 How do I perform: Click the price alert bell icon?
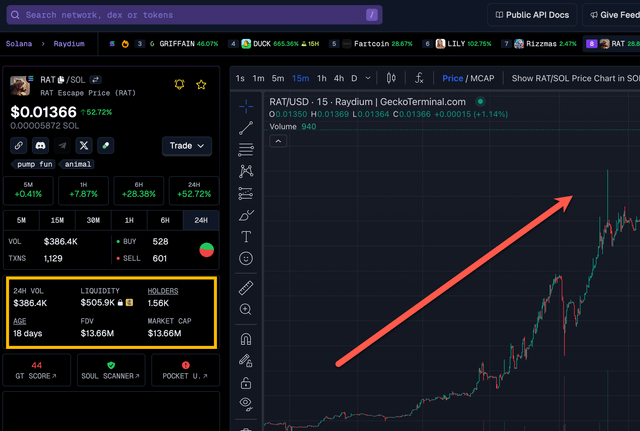click(180, 85)
